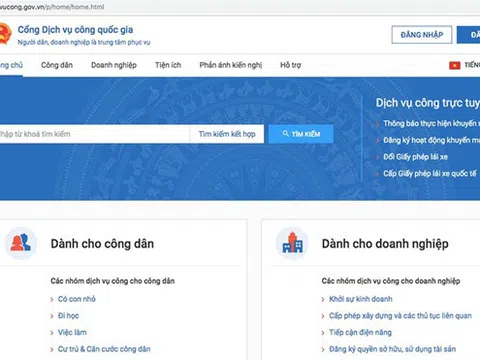Open the 'Việc làm' service group
The width and height of the screenshot is (480, 360).
pyautogui.click(x=72, y=332)
